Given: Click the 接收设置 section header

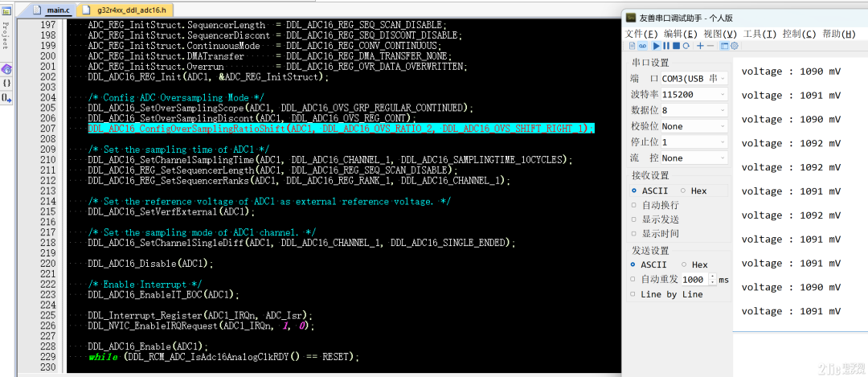Looking at the screenshot, I should (x=650, y=175).
